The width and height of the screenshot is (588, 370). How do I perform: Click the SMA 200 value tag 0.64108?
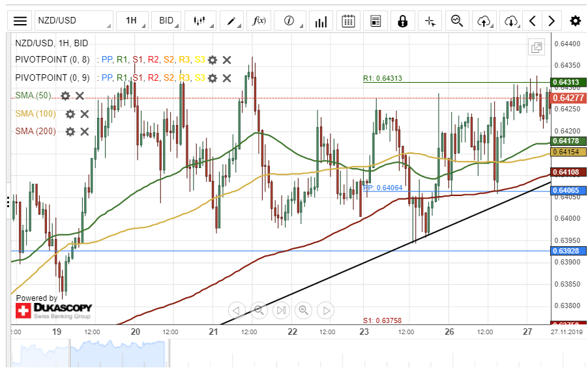tap(568, 172)
